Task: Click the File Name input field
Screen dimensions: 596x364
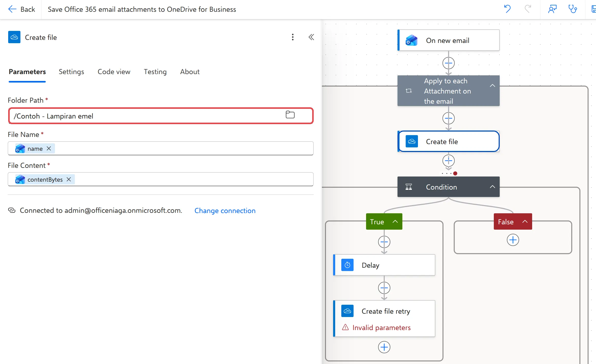Action: pyautogui.click(x=161, y=148)
